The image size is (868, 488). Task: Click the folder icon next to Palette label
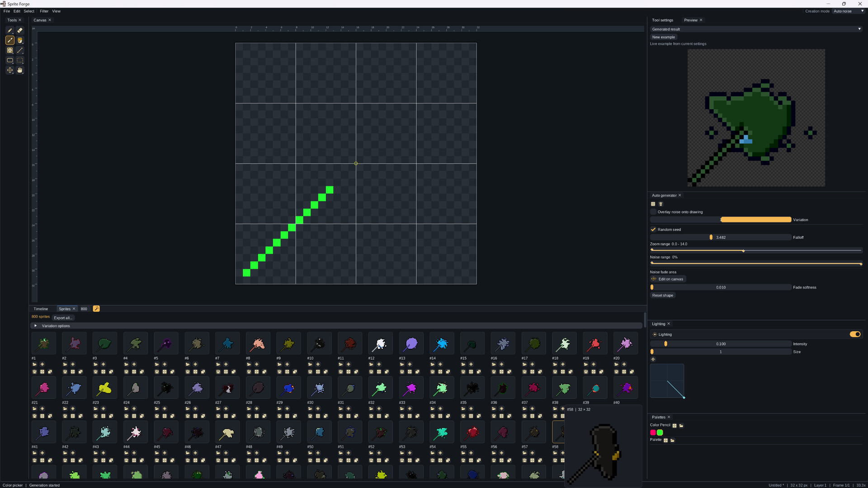click(672, 440)
